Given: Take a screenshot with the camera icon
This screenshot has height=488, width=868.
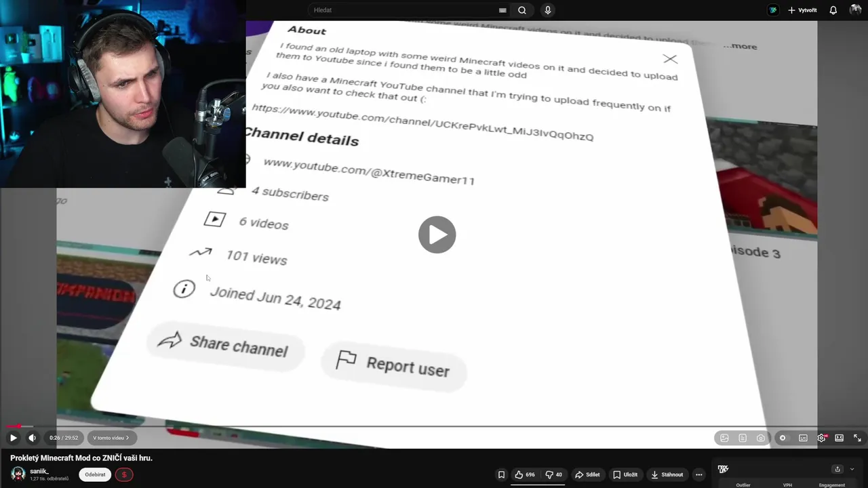Looking at the screenshot, I should 761,438.
